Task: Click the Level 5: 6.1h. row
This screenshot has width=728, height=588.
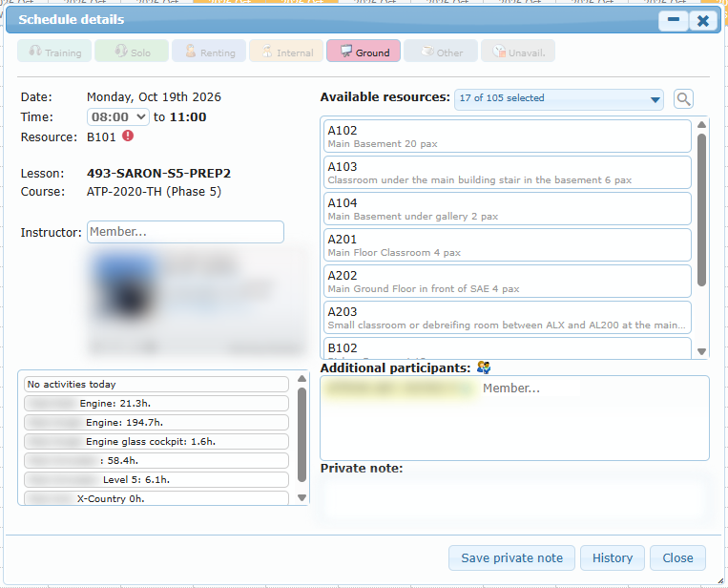Action: [x=156, y=479]
